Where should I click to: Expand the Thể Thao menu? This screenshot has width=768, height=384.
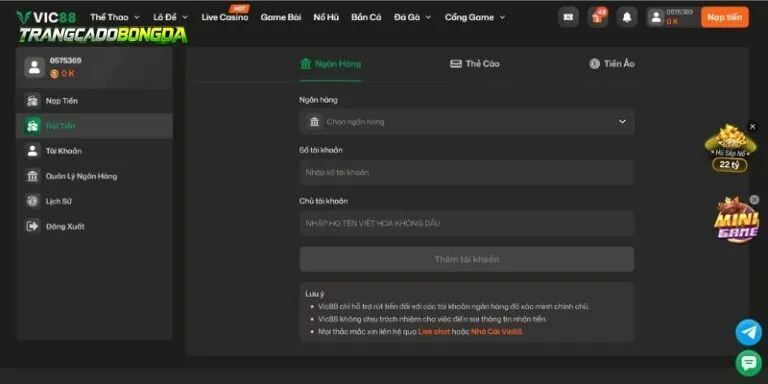(x=115, y=17)
